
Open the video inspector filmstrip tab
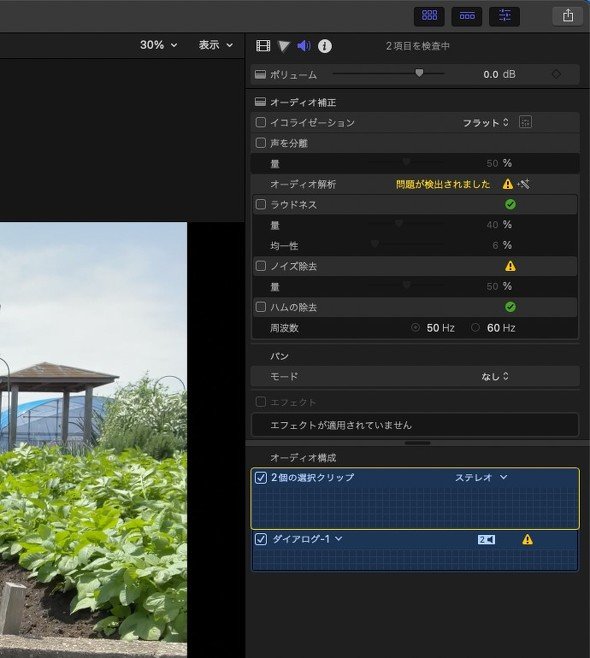263,46
